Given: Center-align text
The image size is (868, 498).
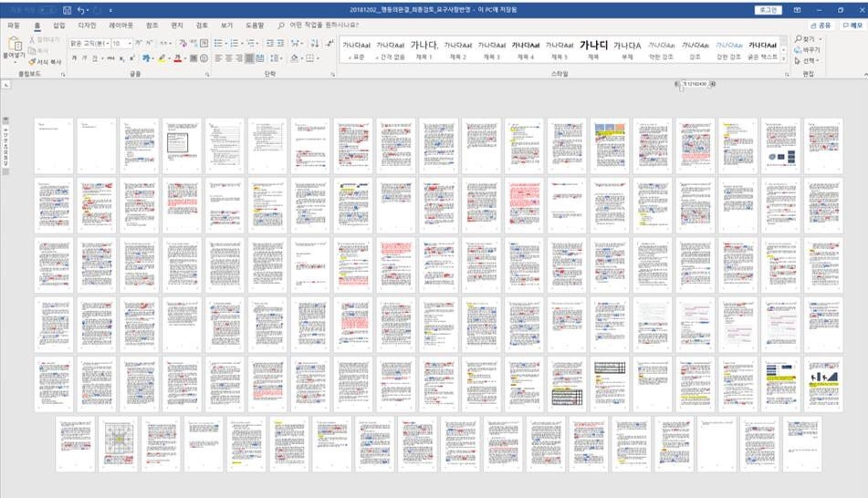Looking at the screenshot, I should (x=228, y=58).
